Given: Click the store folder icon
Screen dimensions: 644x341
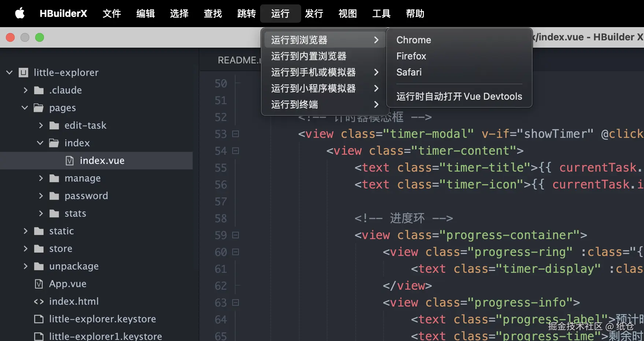Looking at the screenshot, I should pos(39,249).
